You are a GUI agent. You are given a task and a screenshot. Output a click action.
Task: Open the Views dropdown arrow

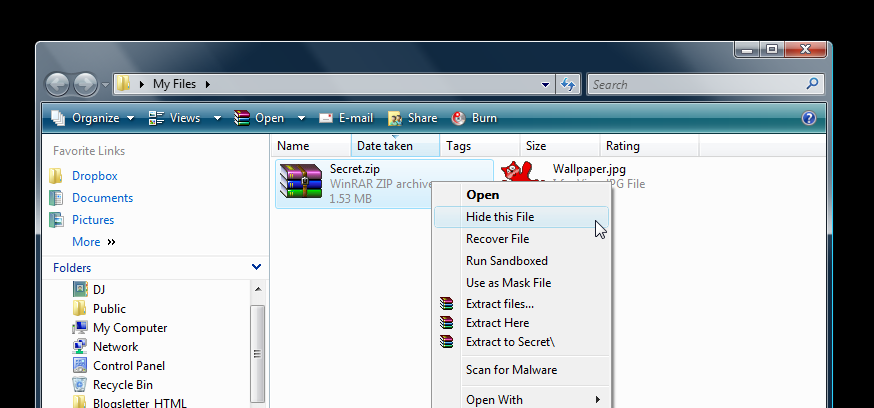coord(217,118)
